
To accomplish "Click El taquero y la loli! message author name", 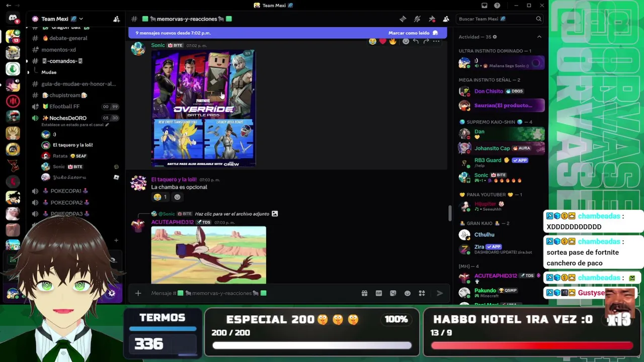I will click(174, 179).
